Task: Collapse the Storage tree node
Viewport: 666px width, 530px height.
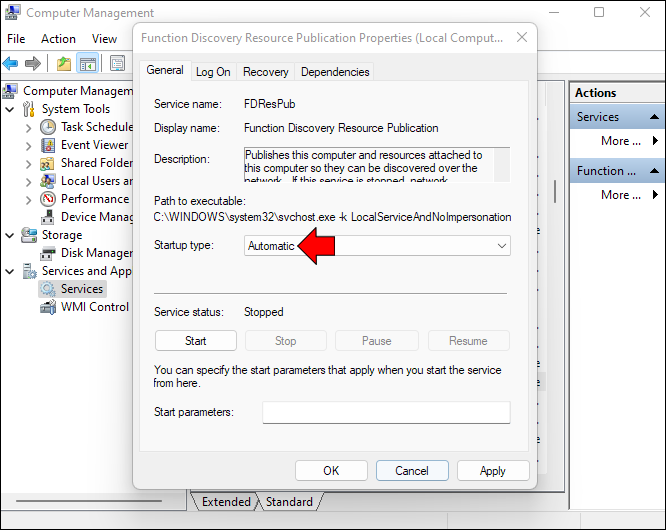Action: (10, 235)
